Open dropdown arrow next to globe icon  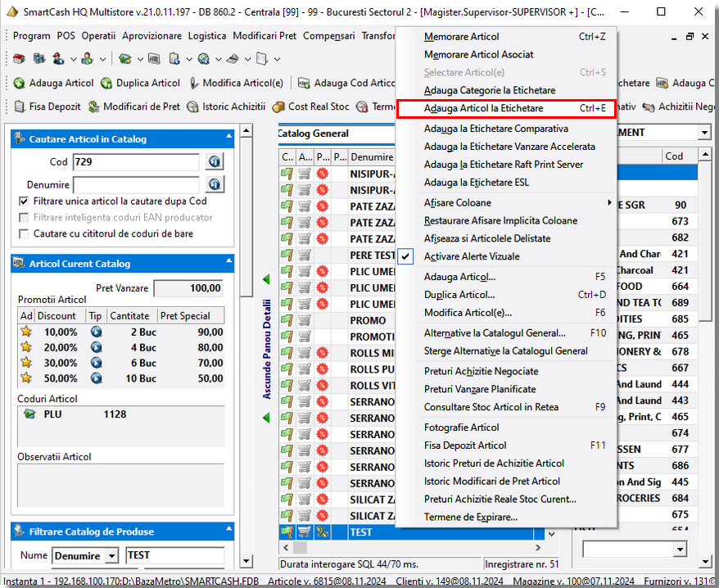(219, 59)
